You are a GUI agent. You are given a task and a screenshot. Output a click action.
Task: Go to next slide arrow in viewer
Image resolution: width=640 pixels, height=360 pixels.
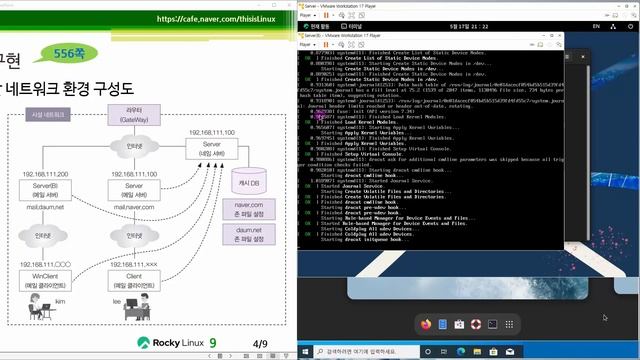[x=230, y=356]
